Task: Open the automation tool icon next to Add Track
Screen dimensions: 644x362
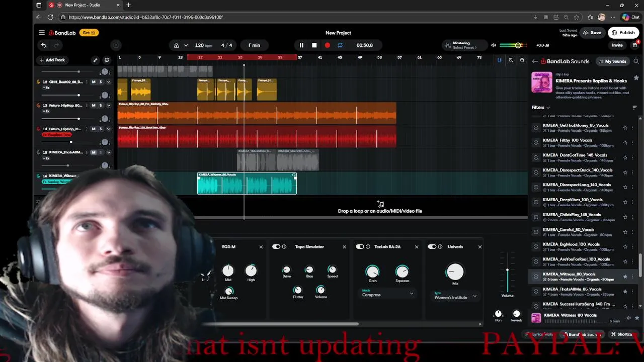Action: pos(95,60)
